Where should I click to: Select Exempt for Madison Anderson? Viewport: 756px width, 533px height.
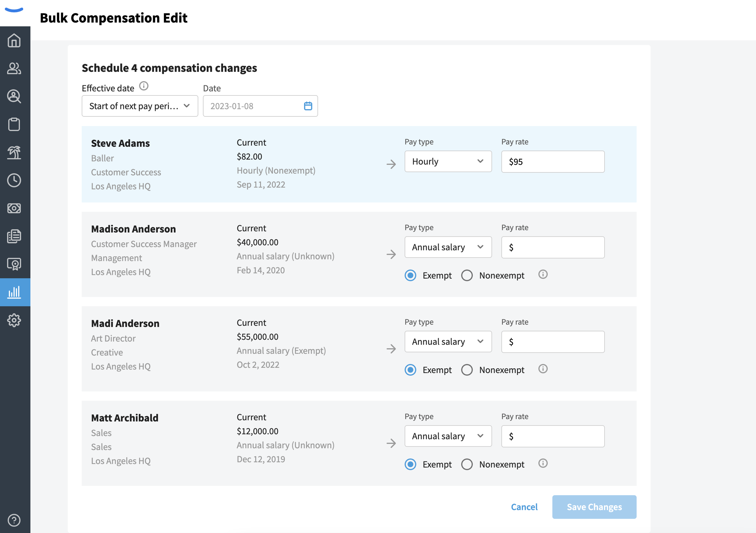[411, 275]
